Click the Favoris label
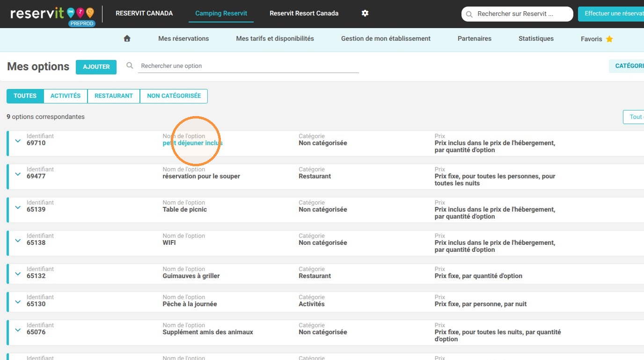Viewport: 644px width, 360px height. 592,39
